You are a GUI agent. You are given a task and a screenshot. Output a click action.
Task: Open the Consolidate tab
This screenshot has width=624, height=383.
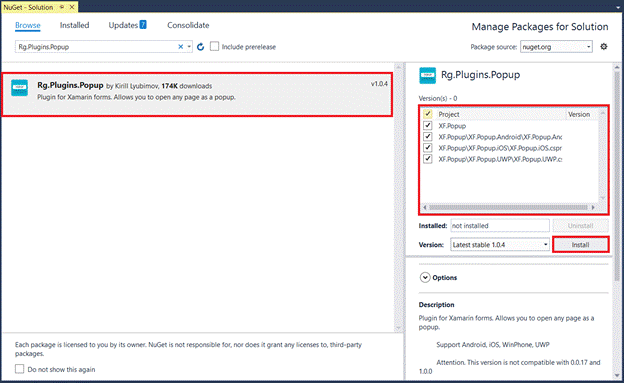(188, 25)
